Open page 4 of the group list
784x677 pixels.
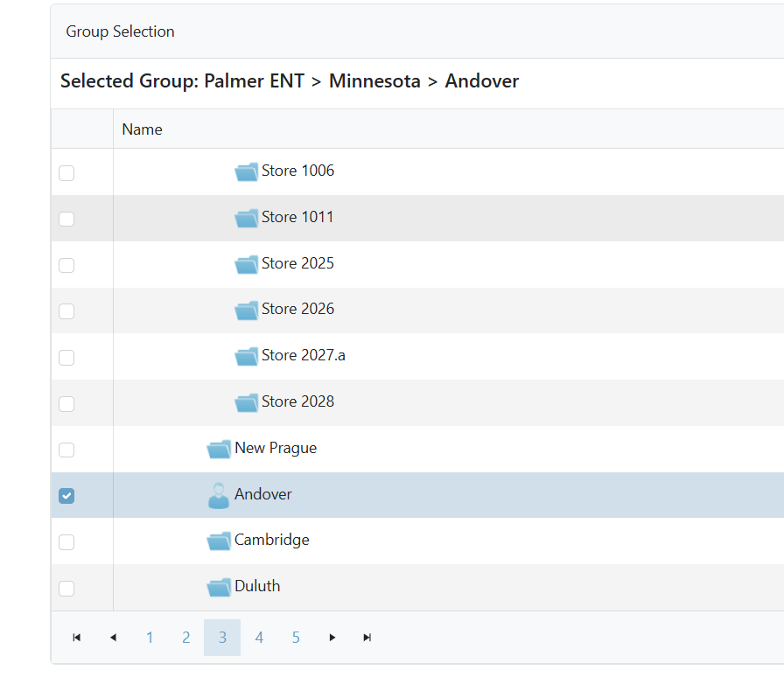coord(259,638)
